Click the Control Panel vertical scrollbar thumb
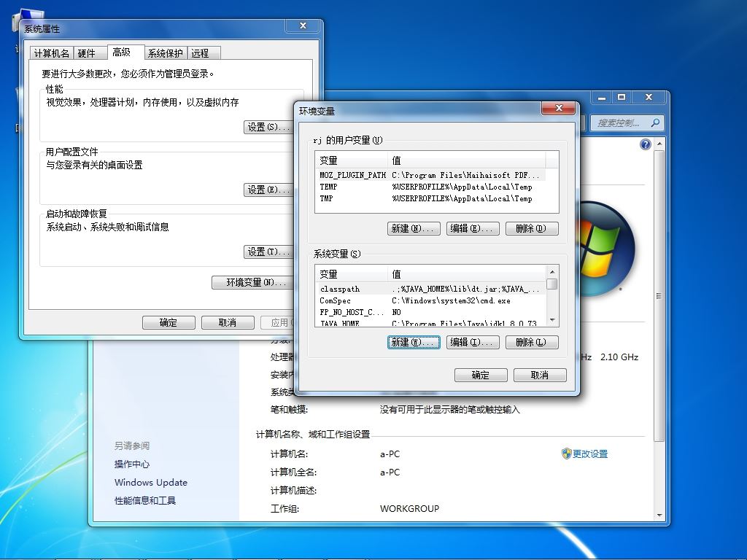The image size is (747, 560). tap(659, 296)
